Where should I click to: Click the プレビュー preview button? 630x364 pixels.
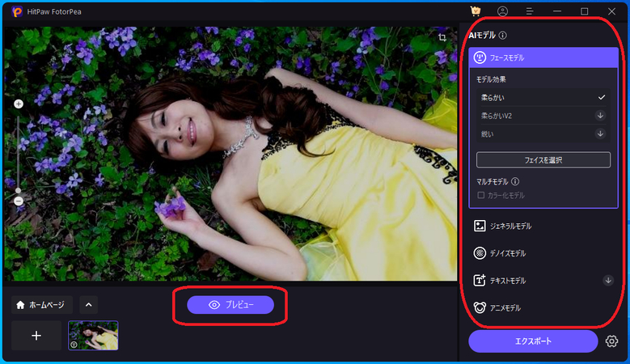tap(230, 305)
